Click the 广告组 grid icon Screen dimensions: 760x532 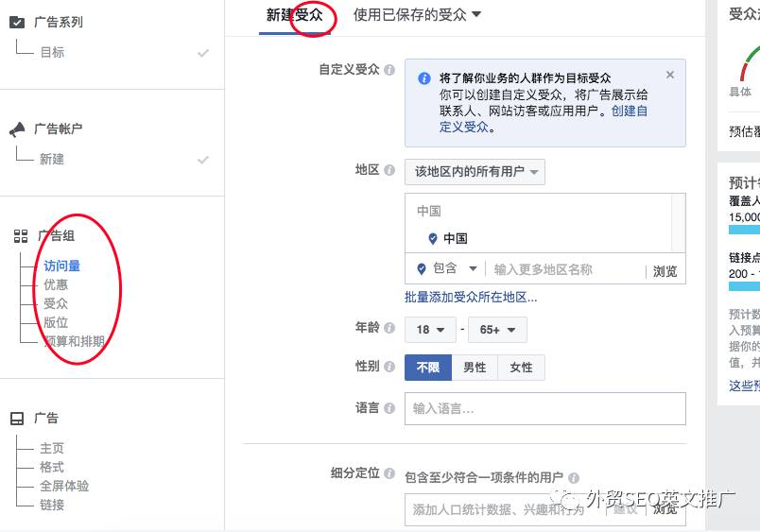[21, 236]
